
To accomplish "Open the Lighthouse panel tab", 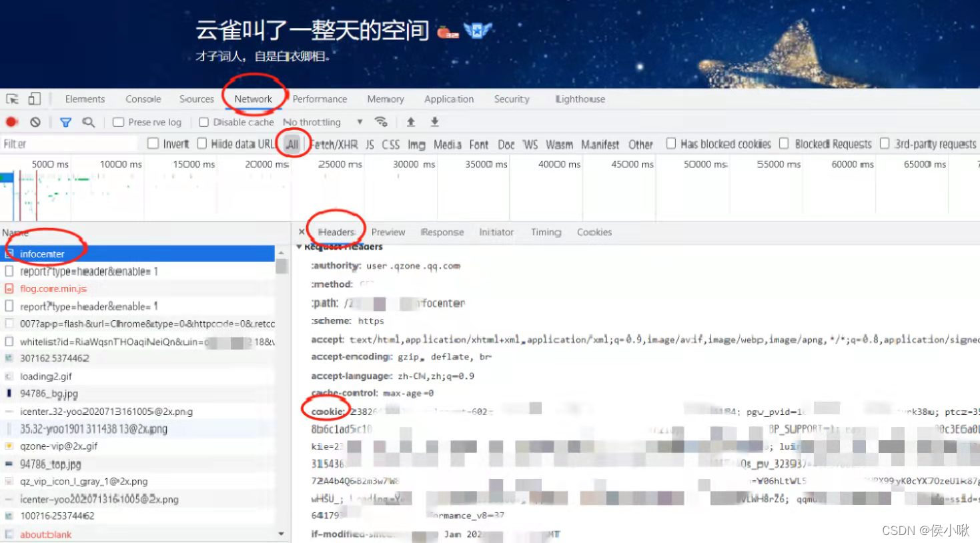I will tap(580, 99).
